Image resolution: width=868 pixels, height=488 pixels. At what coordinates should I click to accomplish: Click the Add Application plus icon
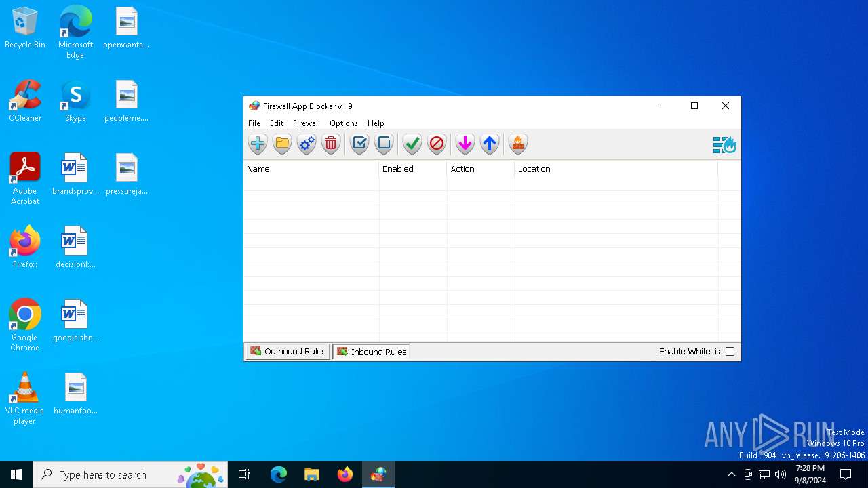tap(258, 144)
